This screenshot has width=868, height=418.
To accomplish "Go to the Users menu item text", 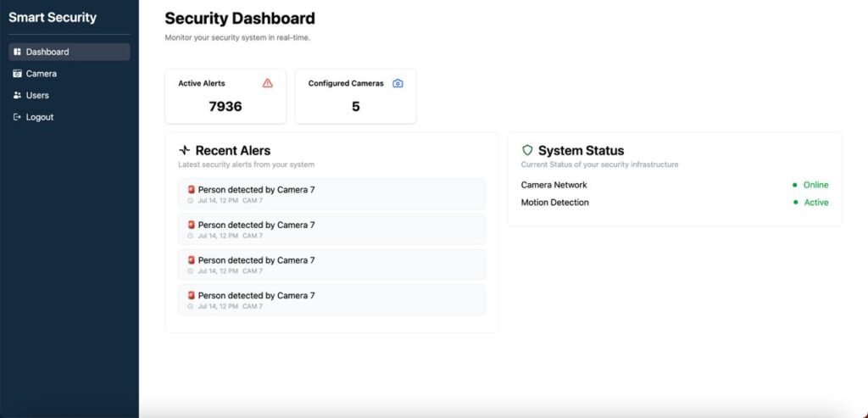I will pos(37,96).
